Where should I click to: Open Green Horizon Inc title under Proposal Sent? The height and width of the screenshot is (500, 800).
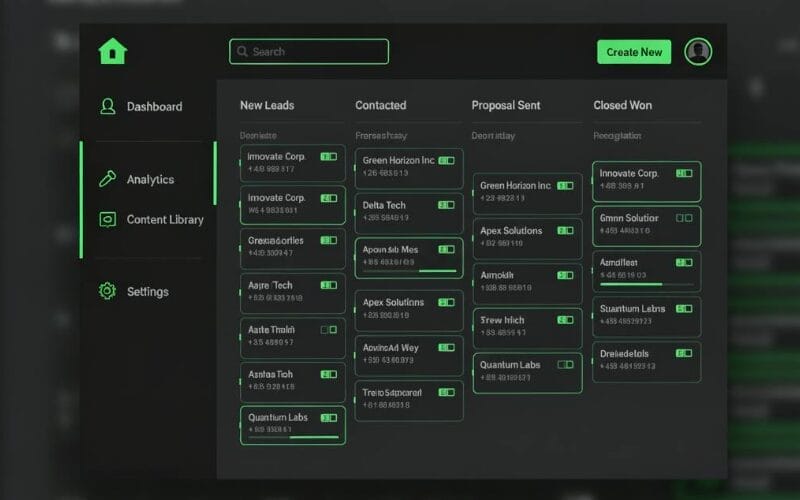point(515,186)
